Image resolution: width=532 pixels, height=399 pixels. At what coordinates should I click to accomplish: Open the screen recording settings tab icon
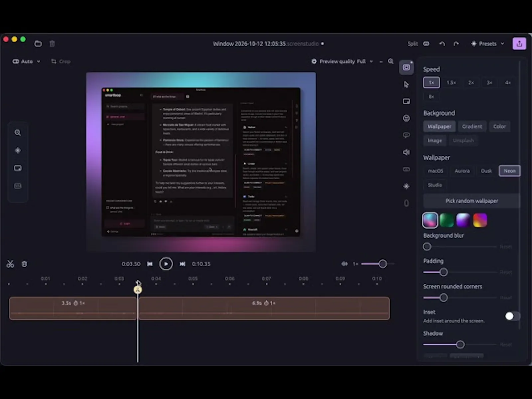pyautogui.click(x=406, y=67)
